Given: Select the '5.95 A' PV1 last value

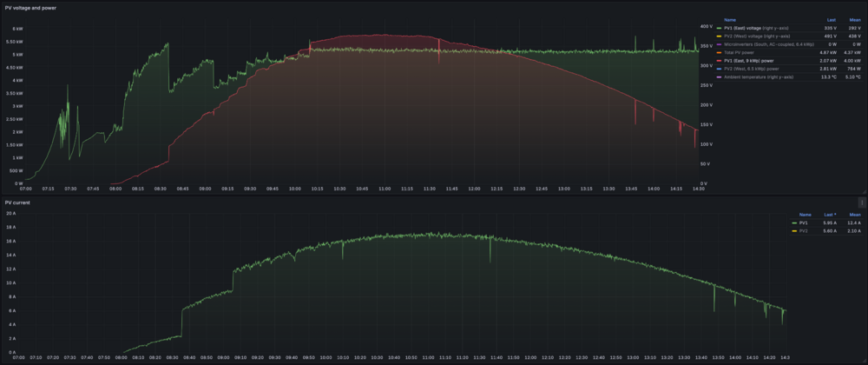Looking at the screenshot, I should point(830,222).
